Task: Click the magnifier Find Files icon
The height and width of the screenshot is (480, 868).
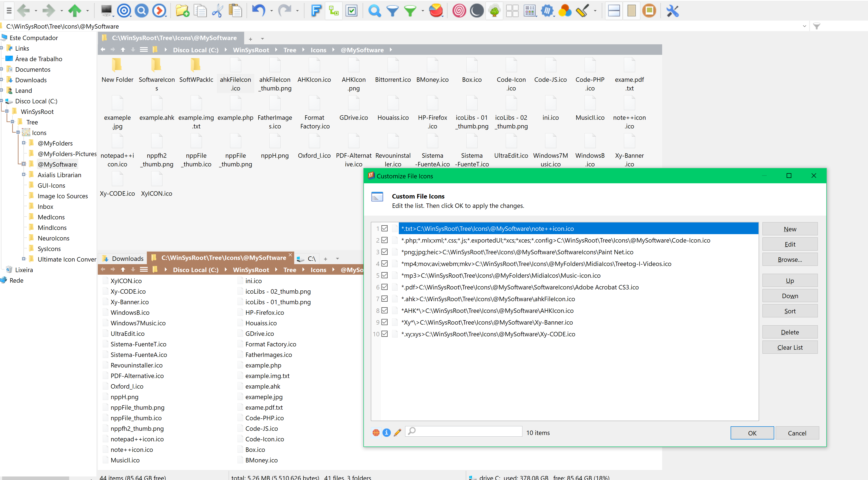Action: 374,11
